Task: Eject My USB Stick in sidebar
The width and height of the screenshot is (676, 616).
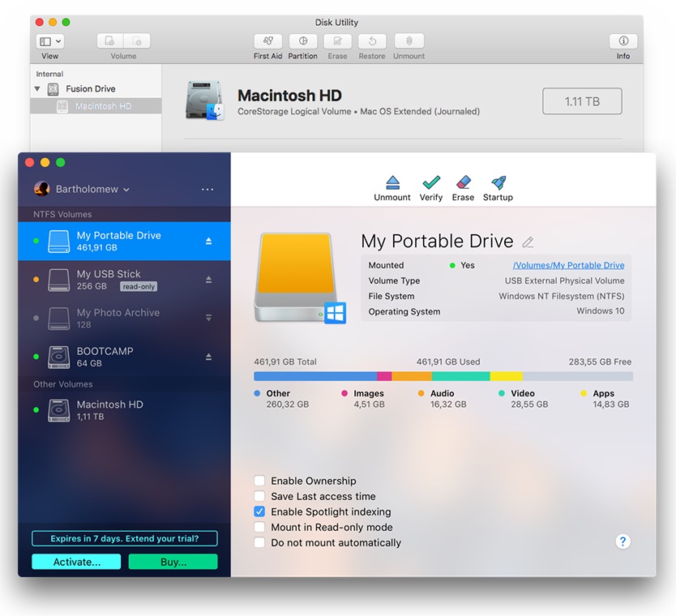Action: tap(208, 280)
